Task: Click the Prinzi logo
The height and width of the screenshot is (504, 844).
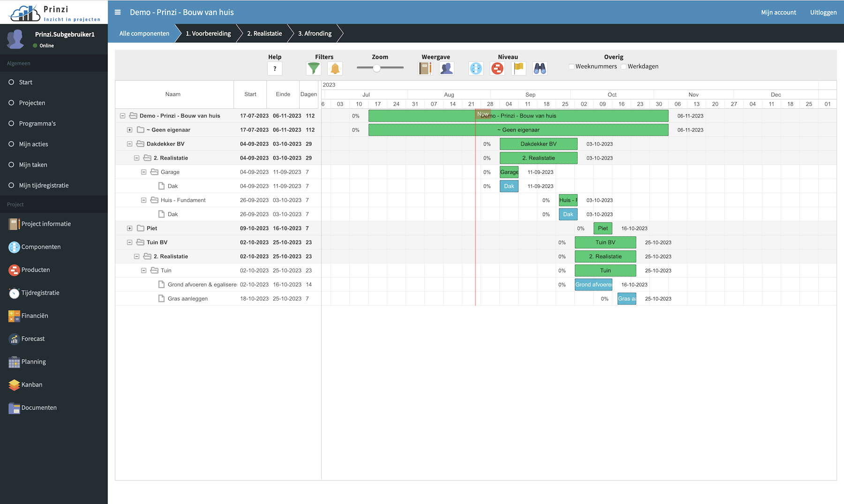Action: pos(54,13)
